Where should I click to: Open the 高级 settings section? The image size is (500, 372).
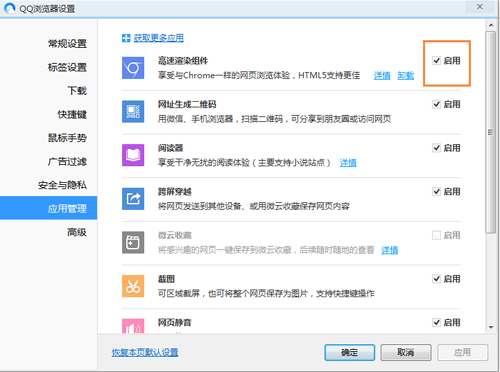pyautogui.click(x=77, y=232)
